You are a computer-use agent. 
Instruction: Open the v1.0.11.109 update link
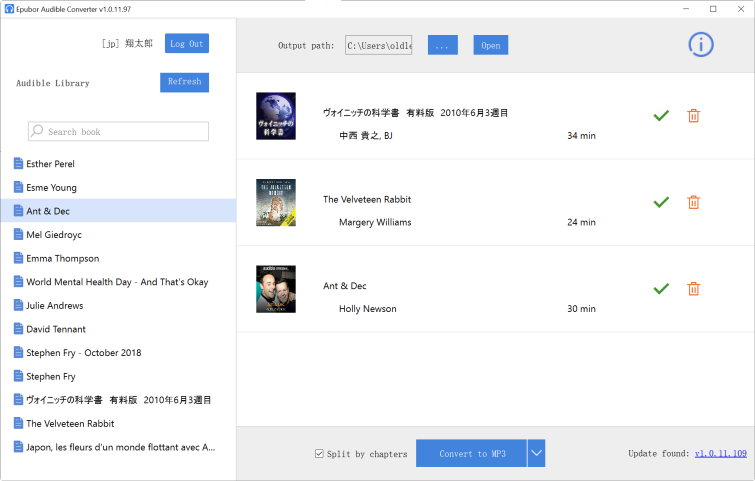[721, 454]
